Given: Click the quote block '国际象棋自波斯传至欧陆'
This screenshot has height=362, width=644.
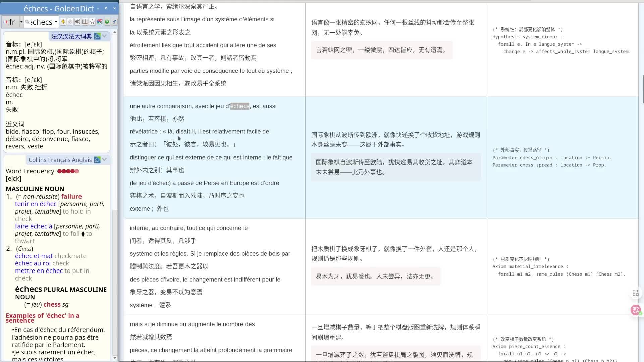Looking at the screenshot, I should (396, 167).
